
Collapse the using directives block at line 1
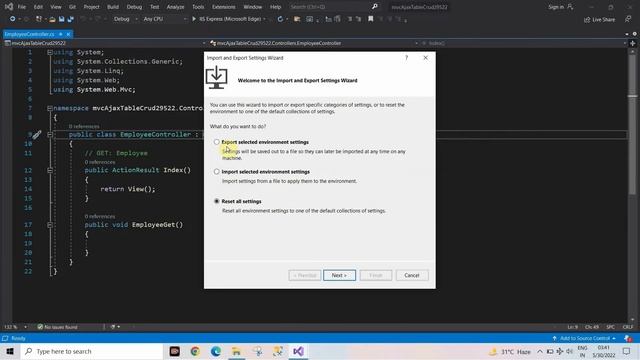pos(49,52)
